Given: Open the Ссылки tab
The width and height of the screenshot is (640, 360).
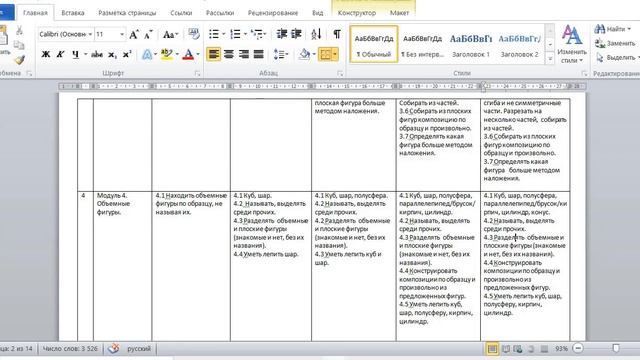Looking at the screenshot, I should click(x=181, y=13).
